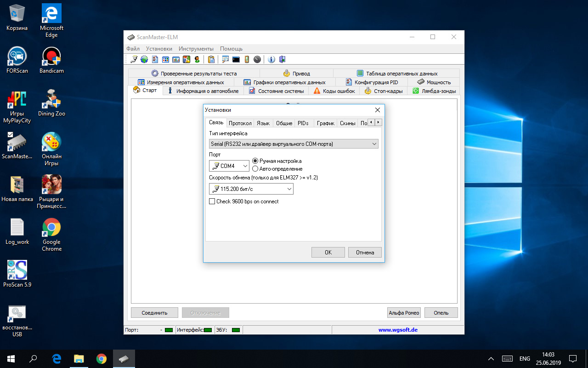Click the clipboard toolbar icon
Viewport: 588px width, 368px height.
point(211,59)
